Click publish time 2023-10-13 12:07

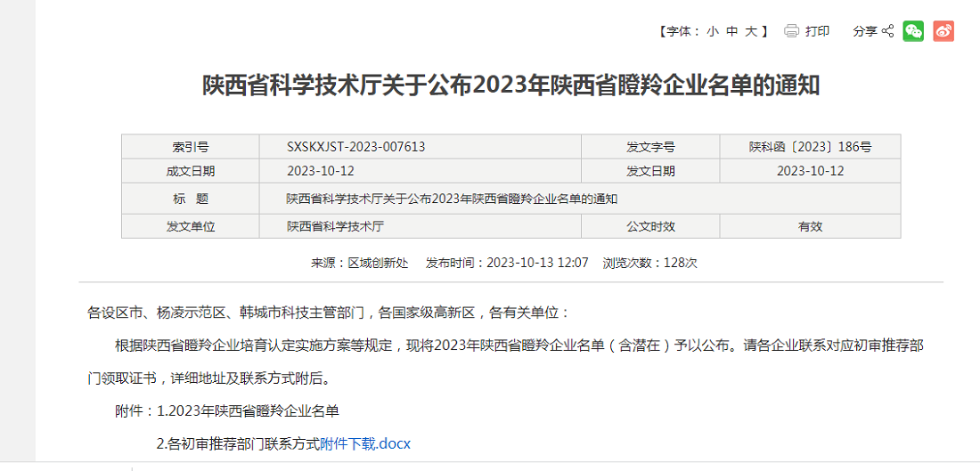(x=537, y=263)
